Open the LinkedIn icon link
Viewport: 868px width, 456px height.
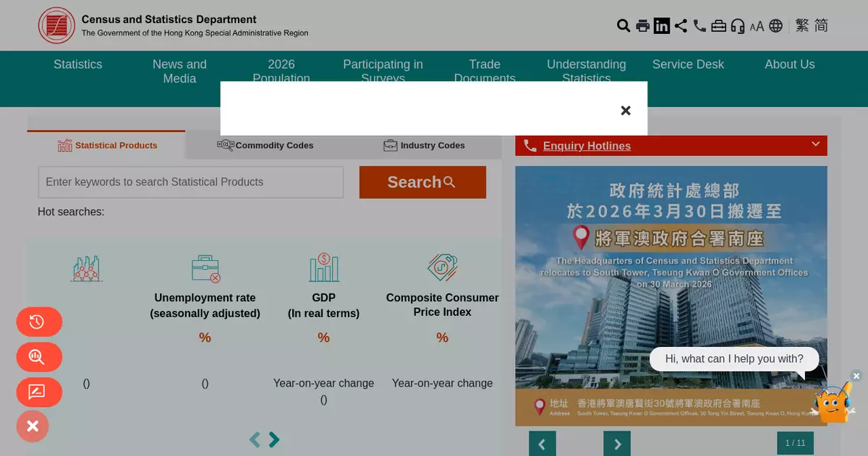[662, 26]
